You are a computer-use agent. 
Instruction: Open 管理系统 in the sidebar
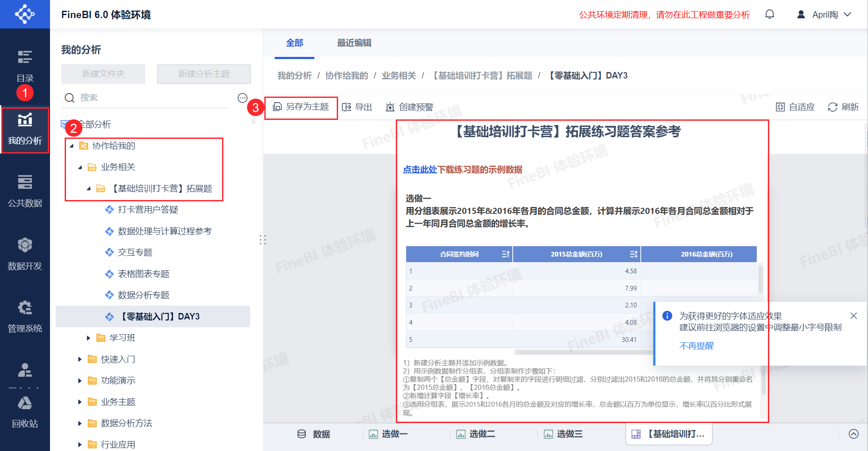(25, 317)
